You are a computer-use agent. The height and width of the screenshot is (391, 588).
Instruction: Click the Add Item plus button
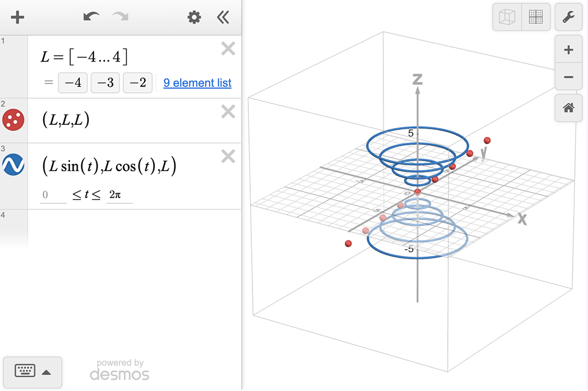[18, 17]
